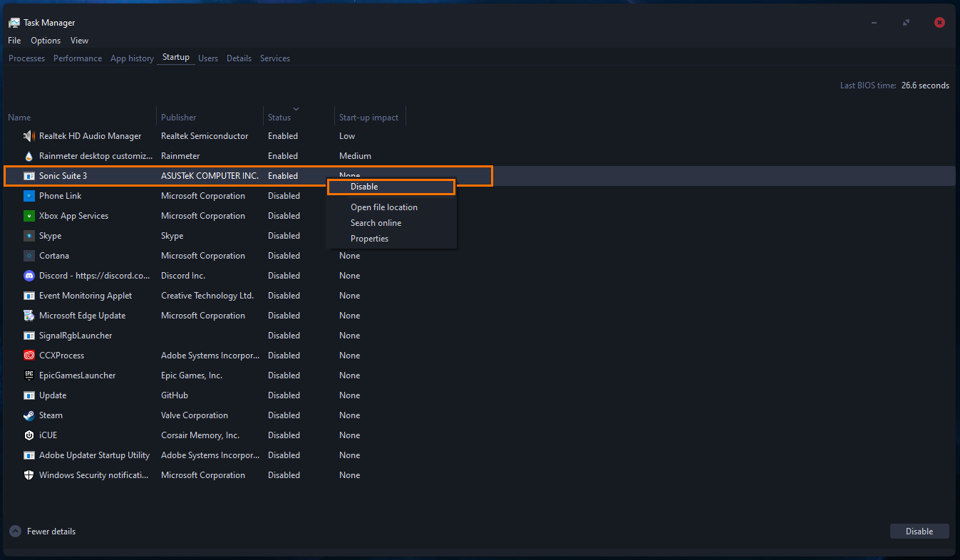This screenshot has width=960, height=560.
Task: Select the iCUE row name
Action: [48, 435]
